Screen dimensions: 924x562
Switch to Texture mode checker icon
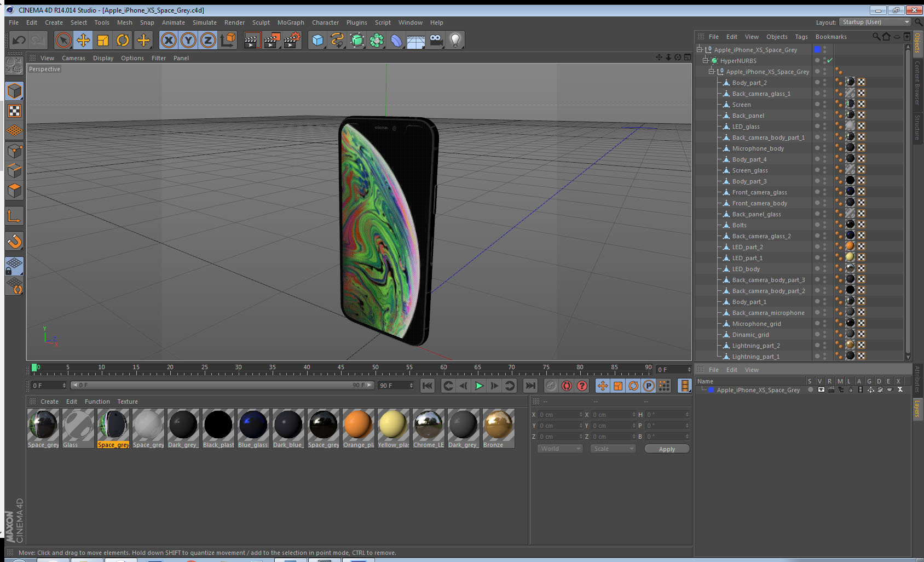pos(14,111)
